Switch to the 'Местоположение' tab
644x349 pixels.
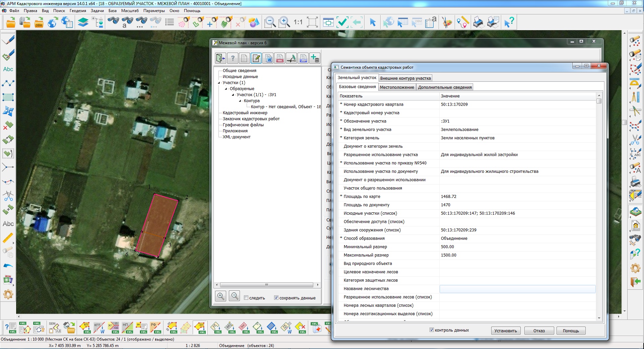point(397,87)
